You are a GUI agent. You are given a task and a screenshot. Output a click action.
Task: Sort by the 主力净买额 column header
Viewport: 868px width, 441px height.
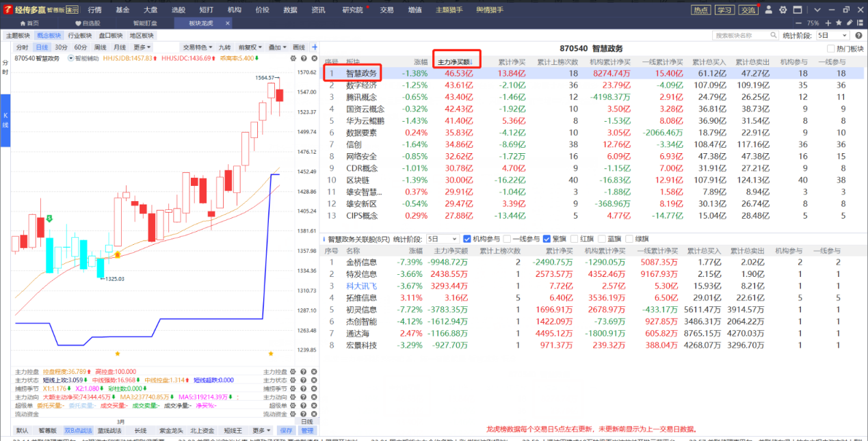pos(456,62)
